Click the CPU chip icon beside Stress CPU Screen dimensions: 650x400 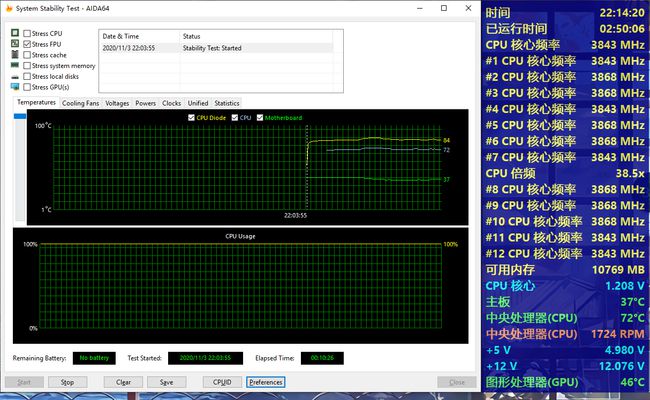tap(15, 33)
